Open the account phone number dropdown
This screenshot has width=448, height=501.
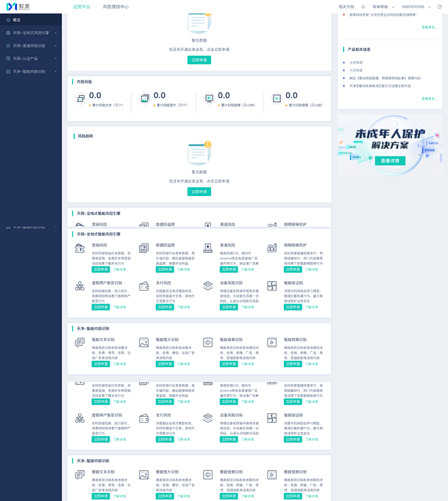416,7
